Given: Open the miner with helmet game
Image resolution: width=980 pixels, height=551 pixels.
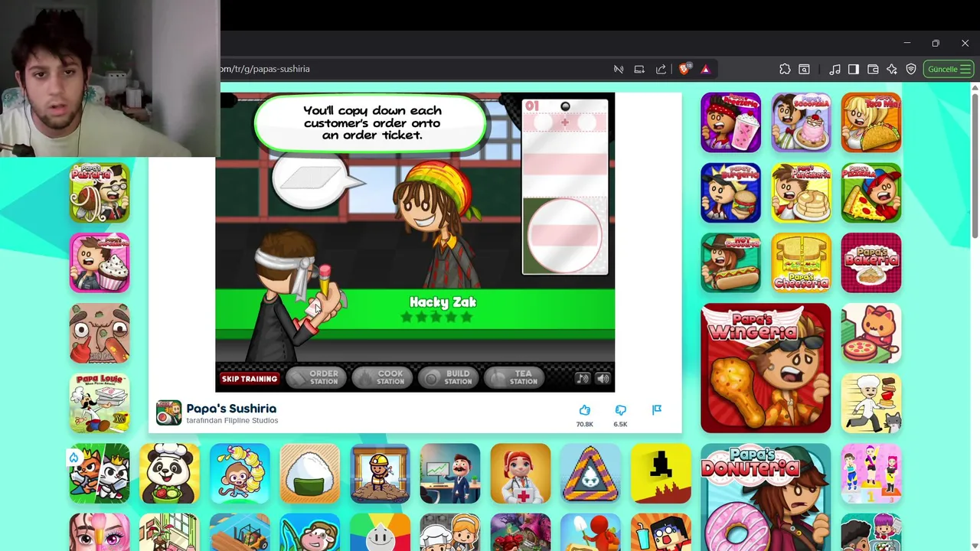Looking at the screenshot, I should pyautogui.click(x=380, y=474).
